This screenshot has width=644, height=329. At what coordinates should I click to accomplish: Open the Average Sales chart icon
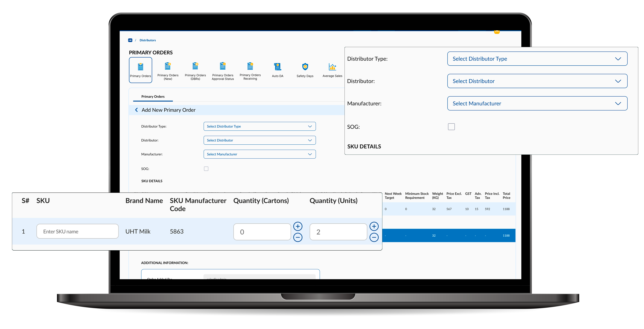tap(332, 67)
